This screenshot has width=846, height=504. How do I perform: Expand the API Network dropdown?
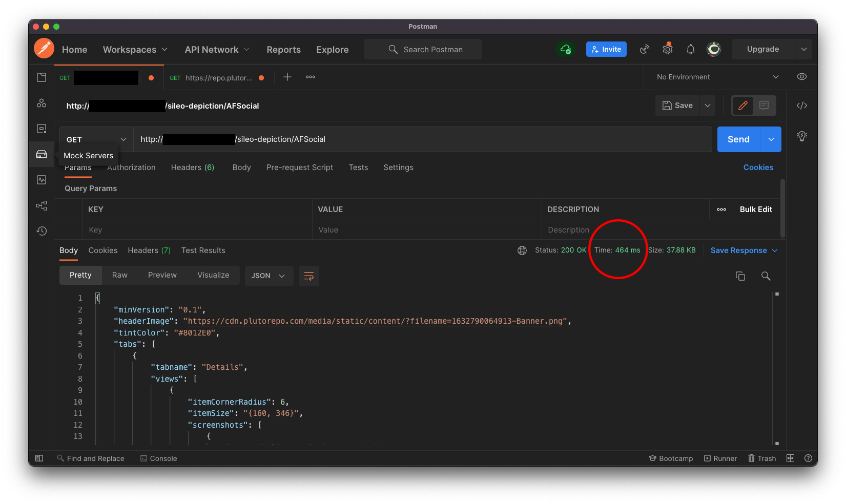coord(217,50)
